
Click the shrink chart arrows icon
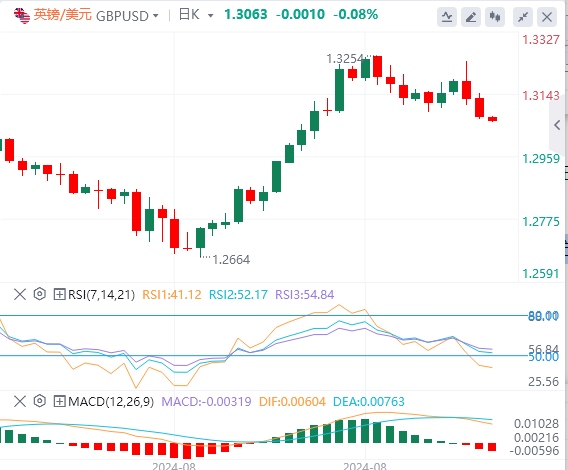click(523, 17)
